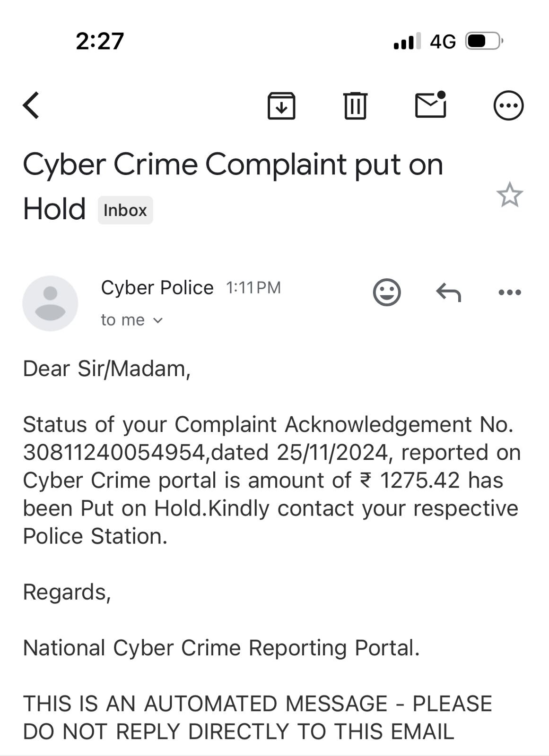
Task: Delete the email with trash icon
Action: (x=355, y=105)
